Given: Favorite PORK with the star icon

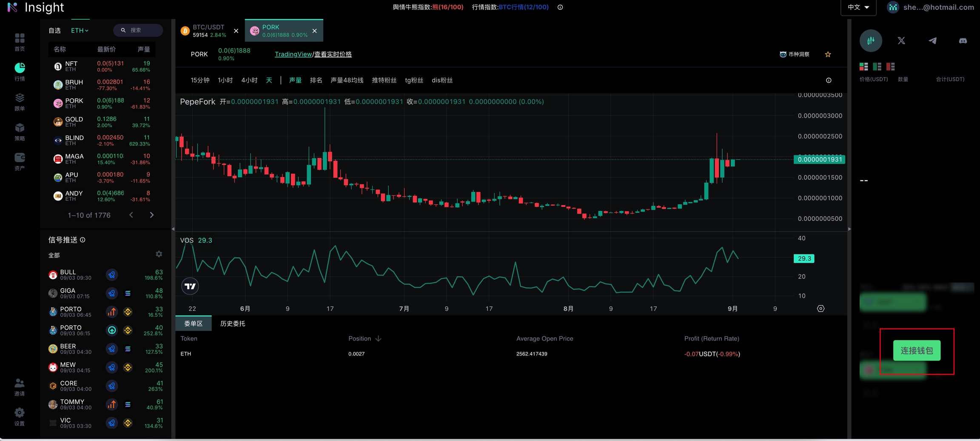Looking at the screenshot, I should point(828,54).
